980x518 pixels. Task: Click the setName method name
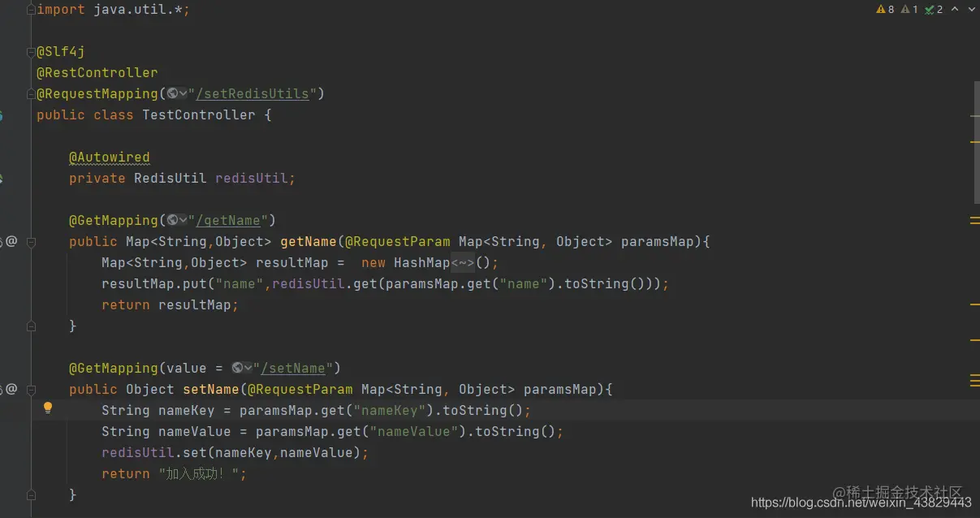(211, 390)
